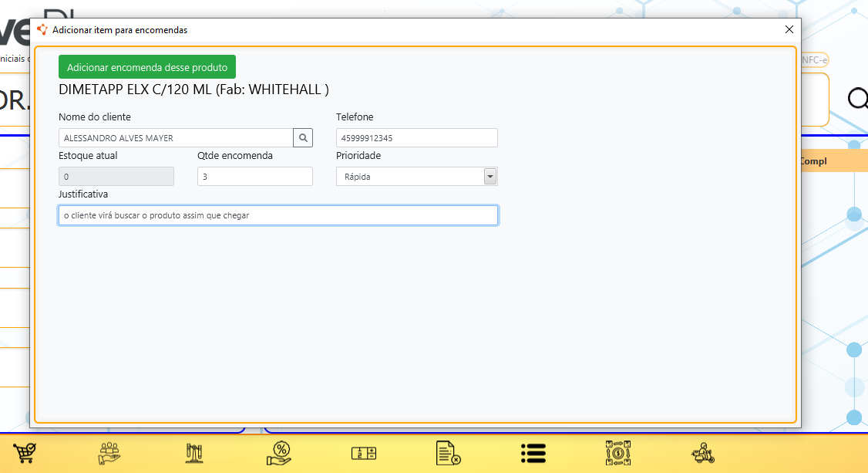Click the shopping cart icon in bottom bar
This screenshot has width=868, height=473.
point(25,453)
